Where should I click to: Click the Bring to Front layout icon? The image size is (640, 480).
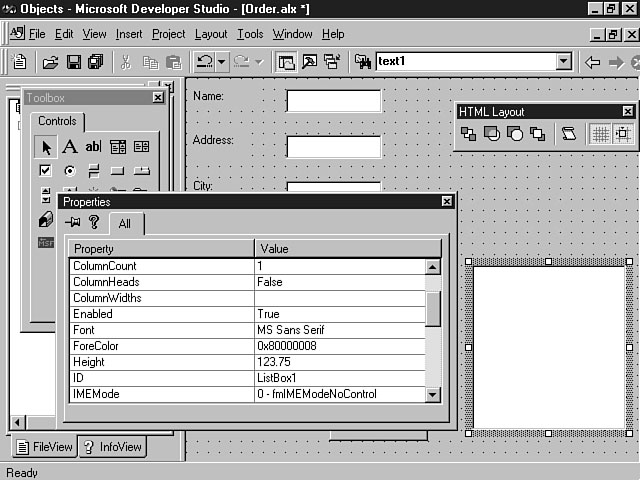[x=469, y=134]
